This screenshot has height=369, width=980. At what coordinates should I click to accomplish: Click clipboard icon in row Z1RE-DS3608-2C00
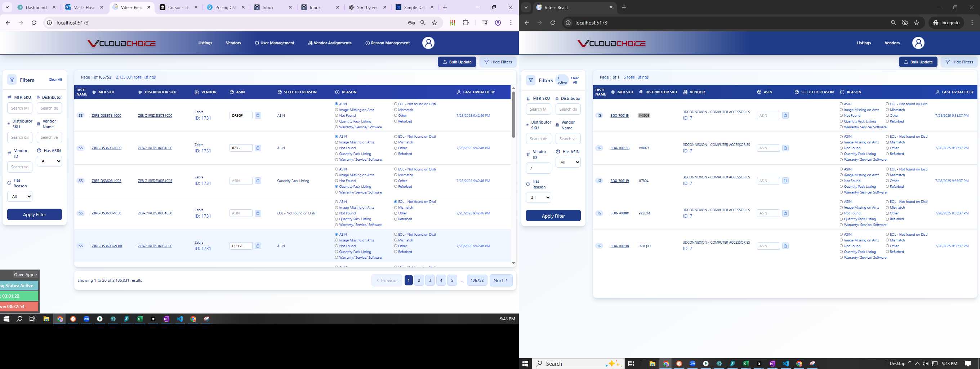[258, 246]
